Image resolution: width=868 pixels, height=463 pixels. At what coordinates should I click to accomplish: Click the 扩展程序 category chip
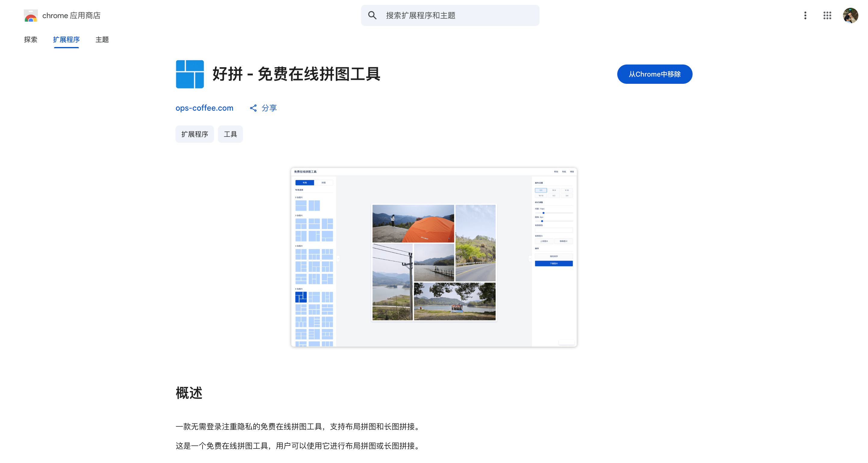pos(194,134)
